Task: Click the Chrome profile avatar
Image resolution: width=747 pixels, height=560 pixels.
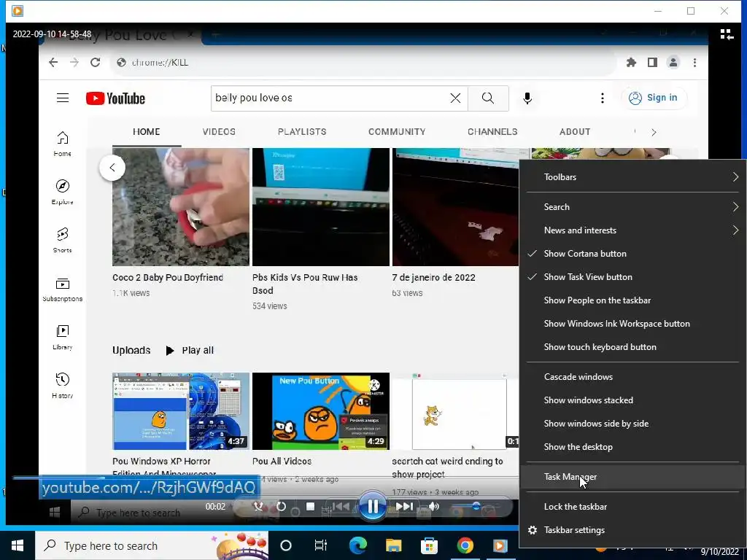Action: 673,63
